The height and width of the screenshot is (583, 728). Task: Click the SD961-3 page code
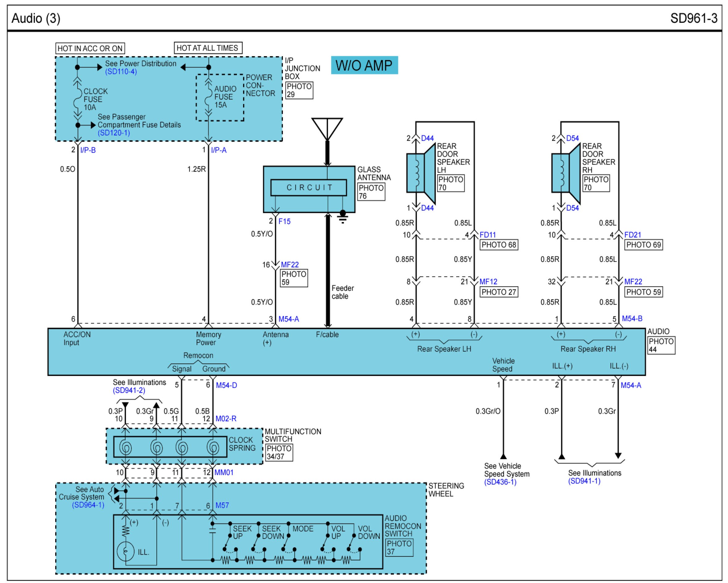[694, 18]
